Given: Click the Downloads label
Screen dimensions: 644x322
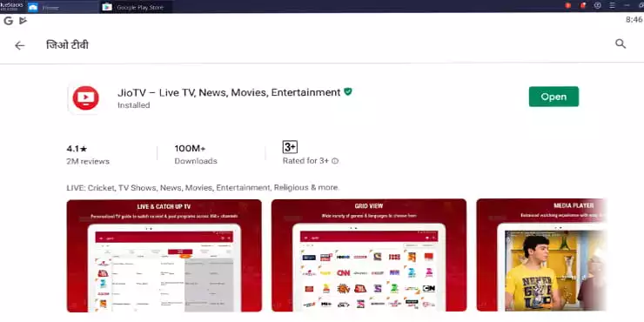Looking at the screenshot, I should pyautogui.click(x=196, y=161).
